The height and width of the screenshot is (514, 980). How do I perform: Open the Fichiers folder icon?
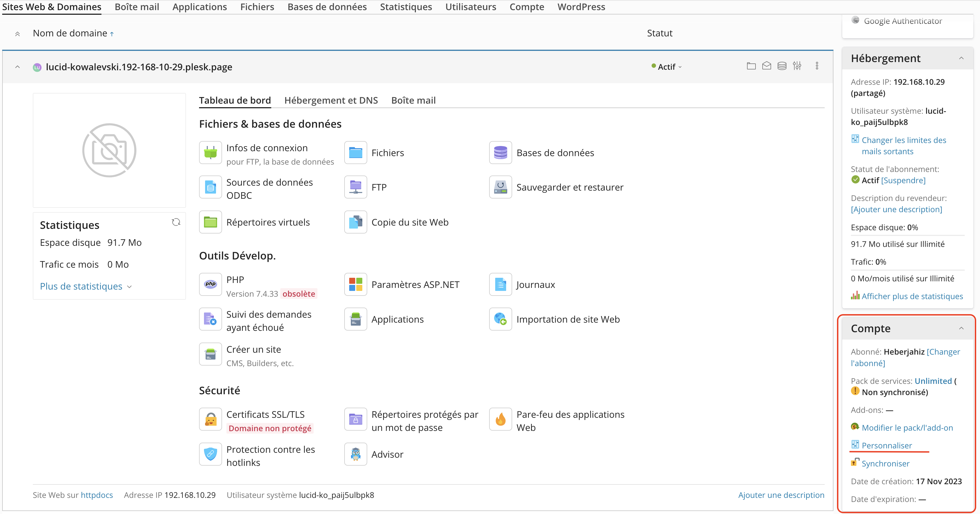[x=355, y=153]
